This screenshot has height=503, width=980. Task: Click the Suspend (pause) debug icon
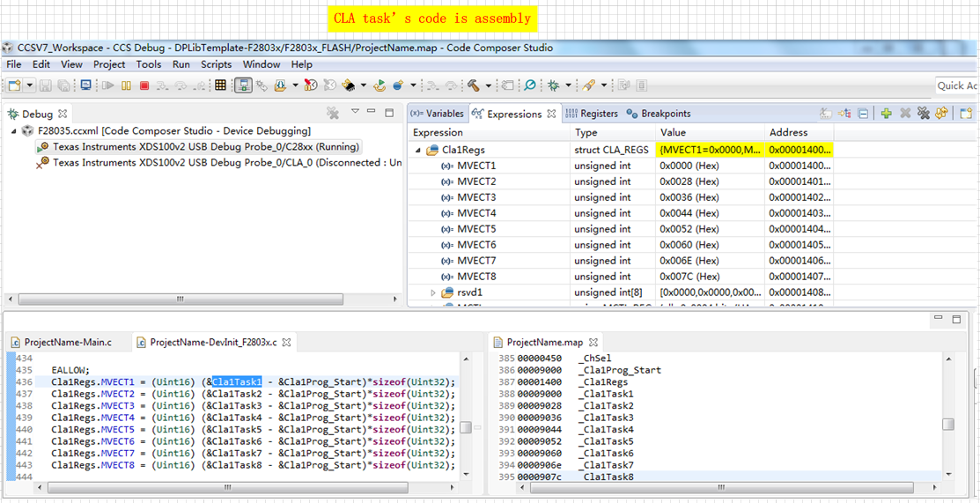[127, 85]
